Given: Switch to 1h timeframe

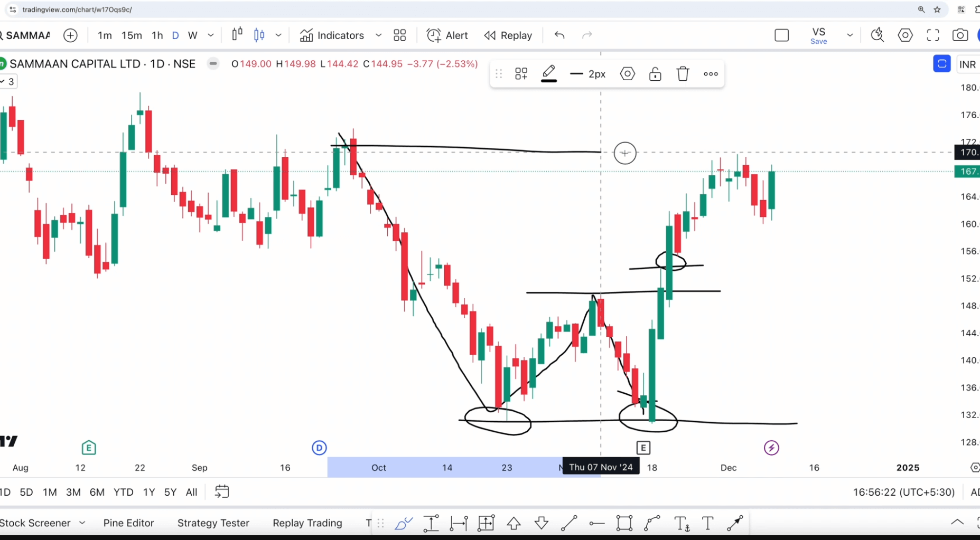Looking at the screenshot, I should (157, 35).
